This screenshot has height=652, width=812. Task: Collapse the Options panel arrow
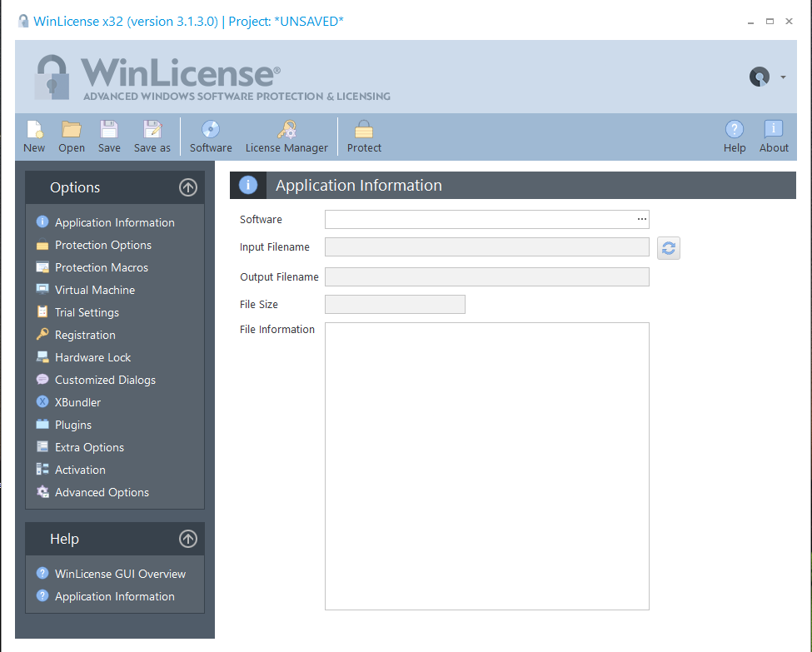pyautogui.click(x=188, y=187)
